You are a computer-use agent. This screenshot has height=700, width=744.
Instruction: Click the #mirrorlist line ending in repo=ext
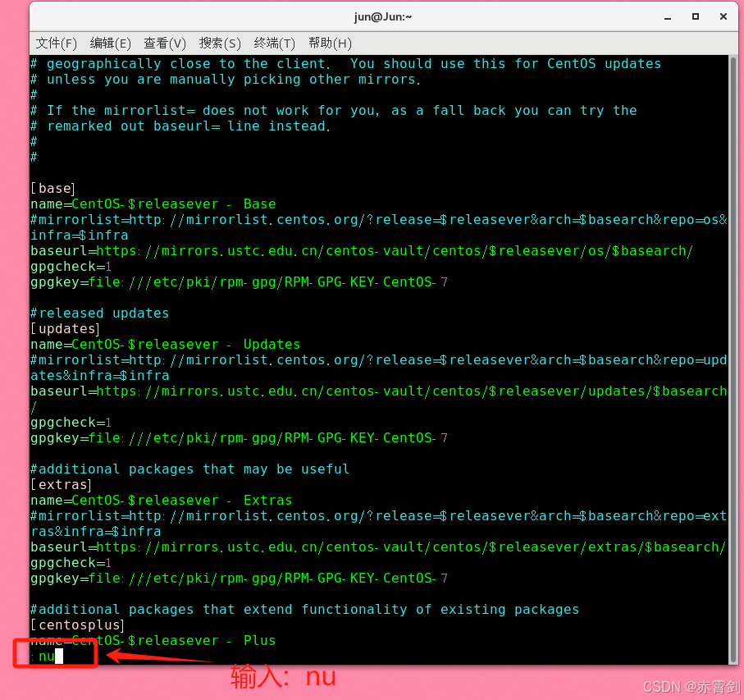379,516
